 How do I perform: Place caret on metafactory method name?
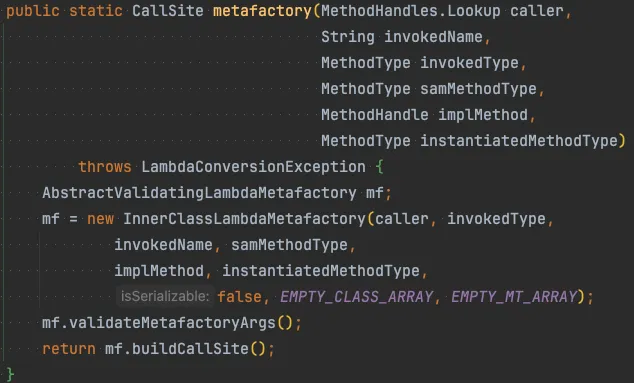[x=262, y=11]
